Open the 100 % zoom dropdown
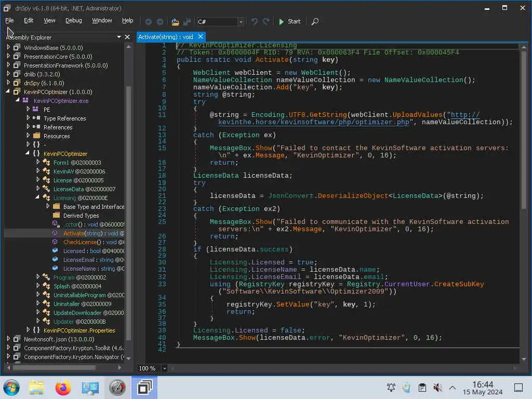The image size is (532, 399). (x=164, y=368)
